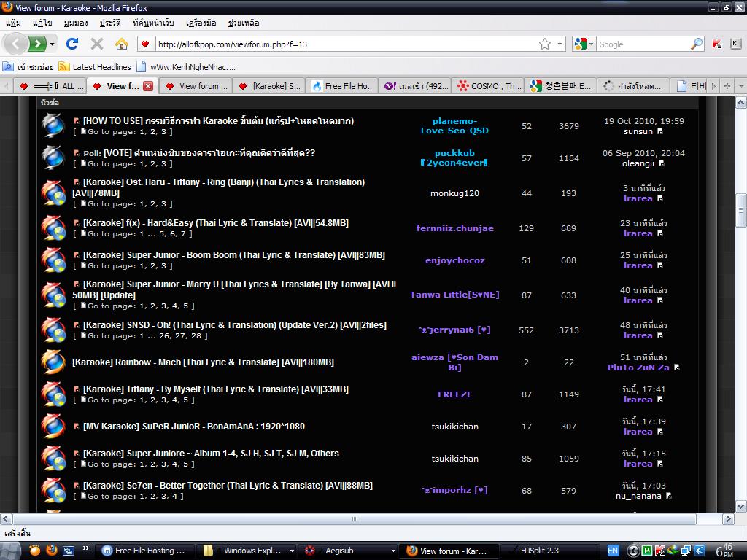
Task: View latest post icon next to oleangii
Action: tap(661, 163)
